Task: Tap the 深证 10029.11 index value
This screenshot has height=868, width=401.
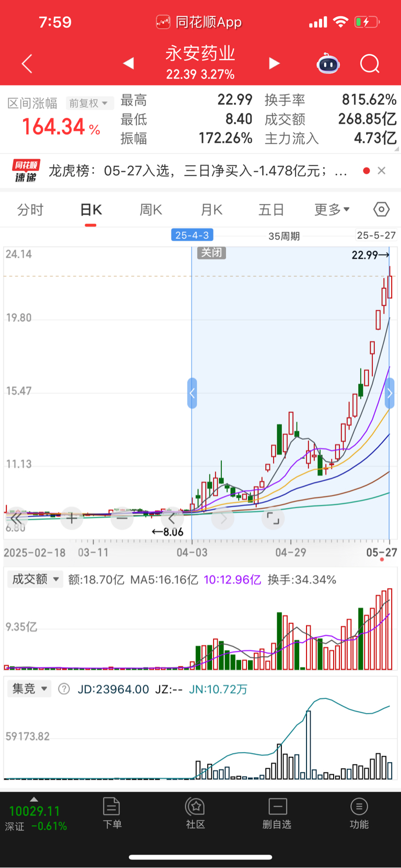Action: pos(34,811)
